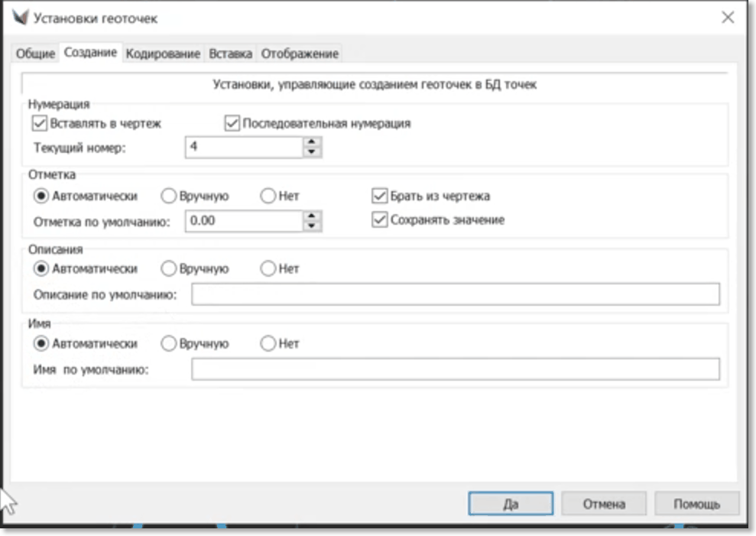
Task: Confirm settings with the Да button
Action: click(x=511, y=504)
